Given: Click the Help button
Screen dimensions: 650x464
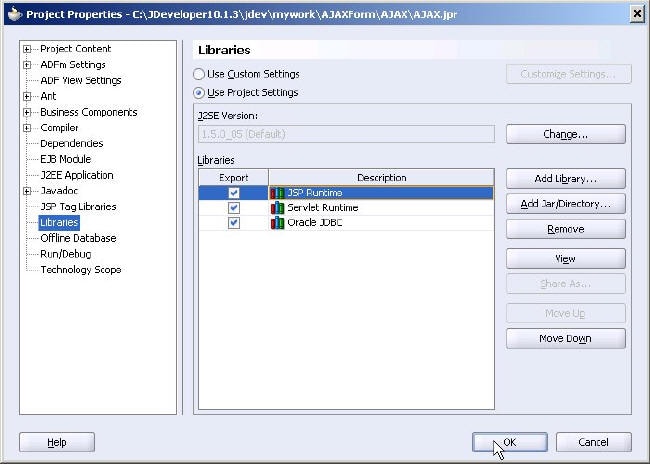Looking at the screenshot, I should [57, 442].
